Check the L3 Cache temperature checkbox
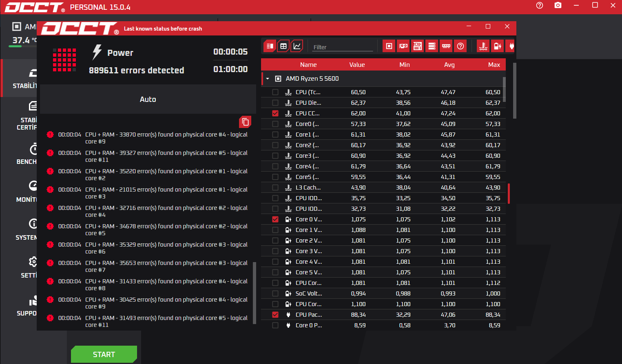The height and width of the screenshot is (364, 622). (275, 188)
